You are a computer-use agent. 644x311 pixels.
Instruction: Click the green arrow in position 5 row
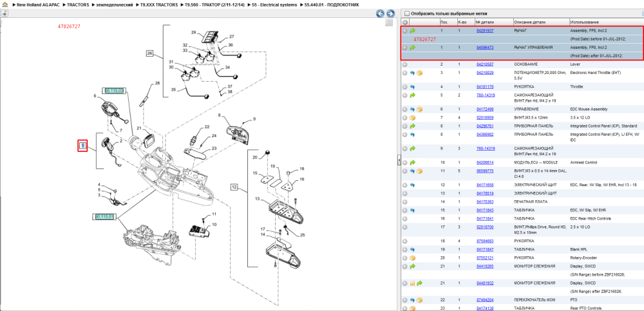413,95
